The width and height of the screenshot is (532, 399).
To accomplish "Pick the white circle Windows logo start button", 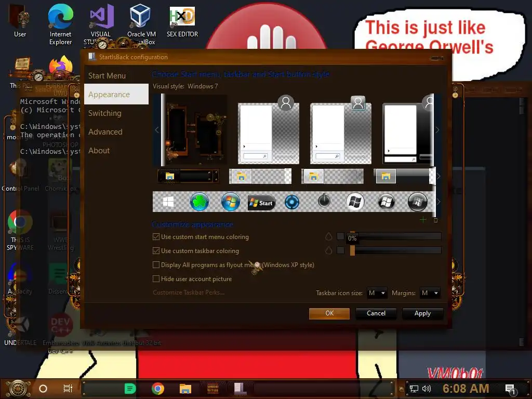I will 355,202.
